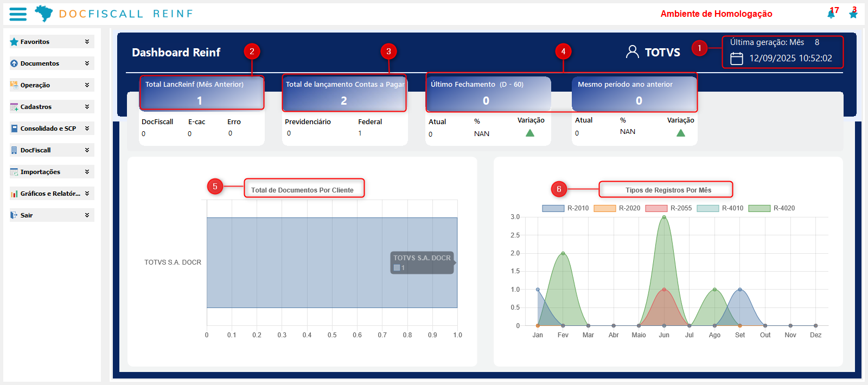Click the 12/09/2025 10:52:02 timestamp

790,59
